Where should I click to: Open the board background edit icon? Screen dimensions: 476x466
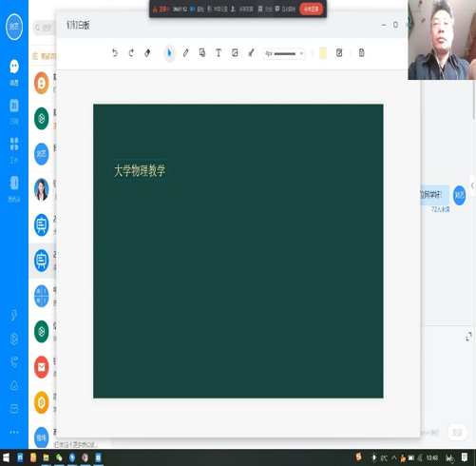pos(339,53)
